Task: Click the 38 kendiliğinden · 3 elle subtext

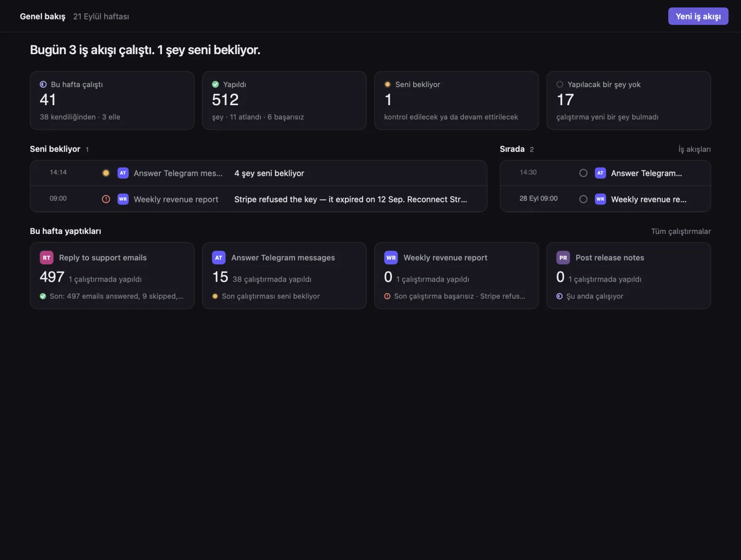Action: 80,117
